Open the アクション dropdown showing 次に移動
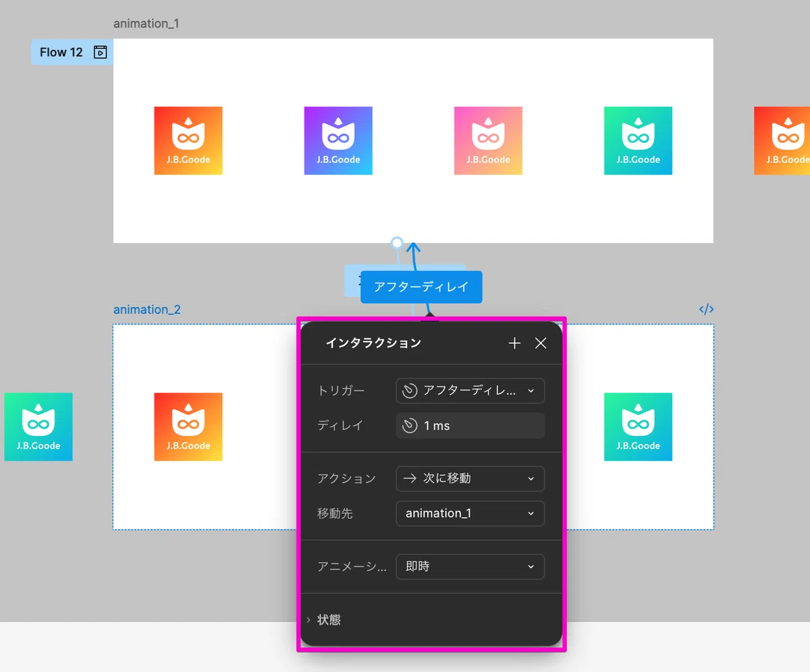This screenshot has width=810, height=672. click(470, 478)
